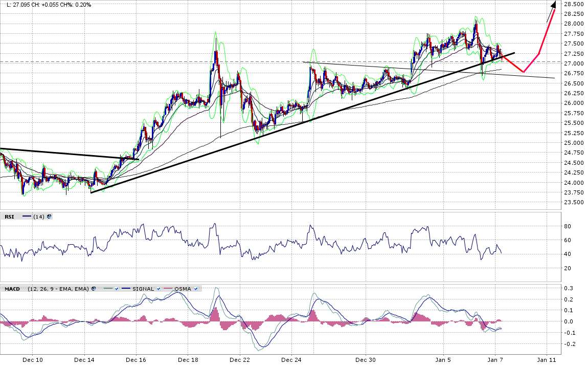588x367 pixels.
Task: Click the MACD indicator label
Action: [12, 289]
